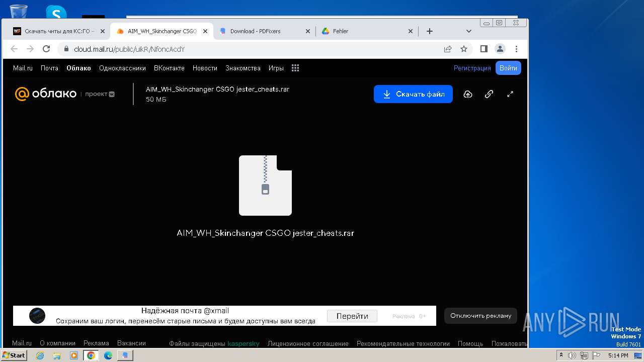Click the volume speaker tray icon
644x362 pixels.
(x=572, y=355)
